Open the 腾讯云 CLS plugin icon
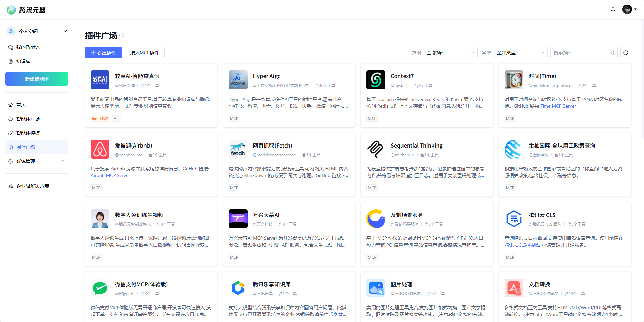Image resolution: width=644 pixels, height=322 pixels. [x=514, y=219]
